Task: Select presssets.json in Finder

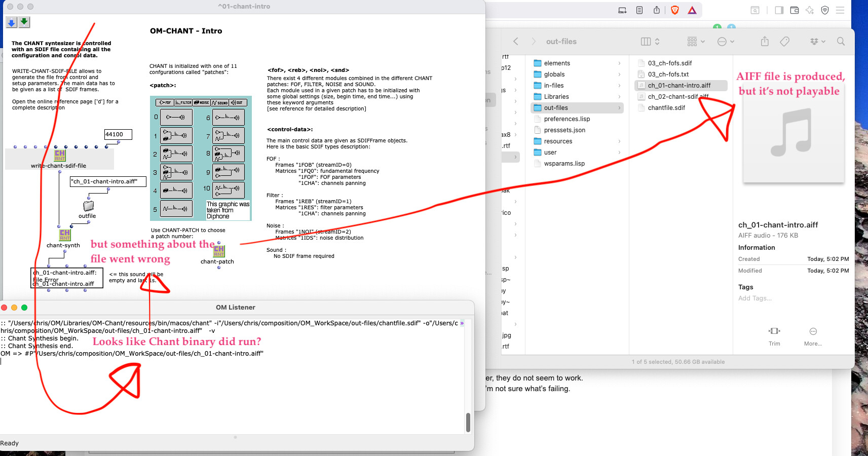Action: [x=577, y=130]
